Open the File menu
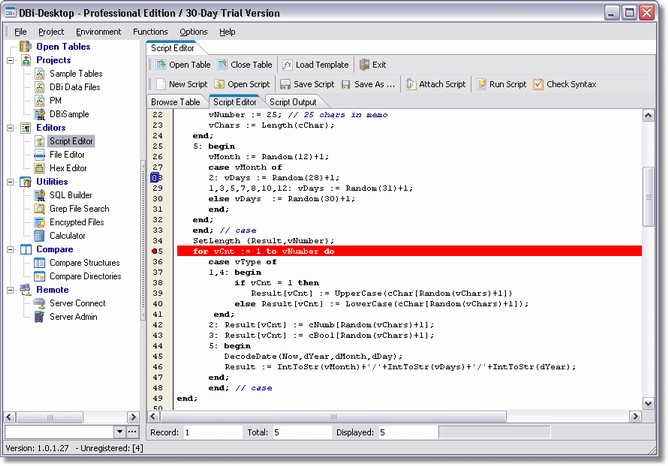Image resolution: width=668 pixels, height=466 pixels. coord(20,32)
